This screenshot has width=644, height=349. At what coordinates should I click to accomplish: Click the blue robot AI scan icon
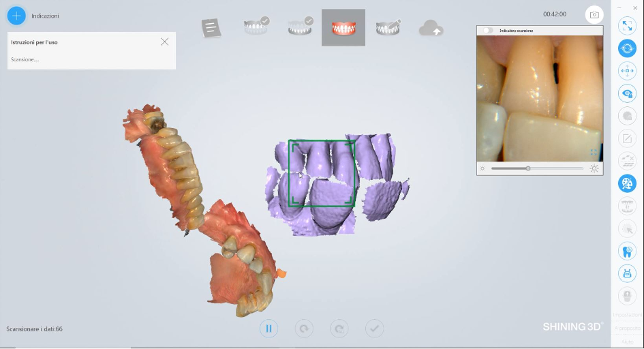tap(627, 273)
